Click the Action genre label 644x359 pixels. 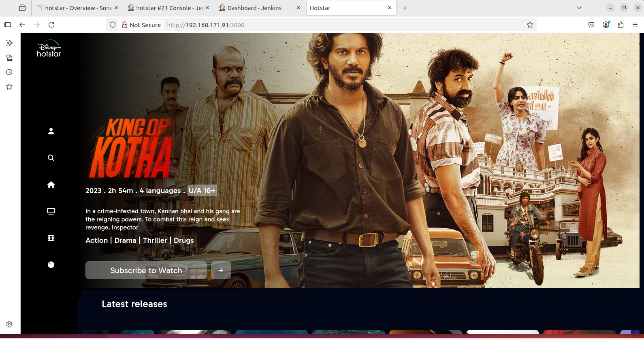click(x=96, y=240)
